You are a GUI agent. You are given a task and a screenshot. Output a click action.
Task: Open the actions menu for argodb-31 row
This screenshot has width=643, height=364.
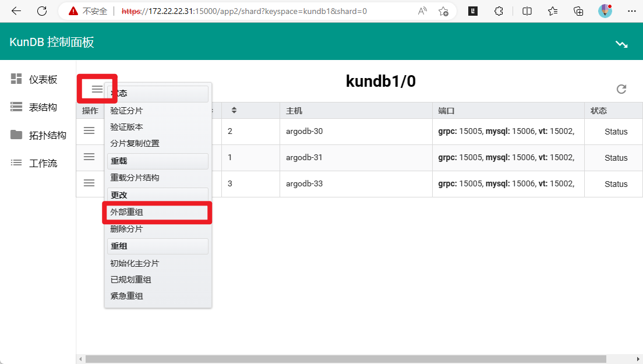pyautogui.click(x=89, y=157)
